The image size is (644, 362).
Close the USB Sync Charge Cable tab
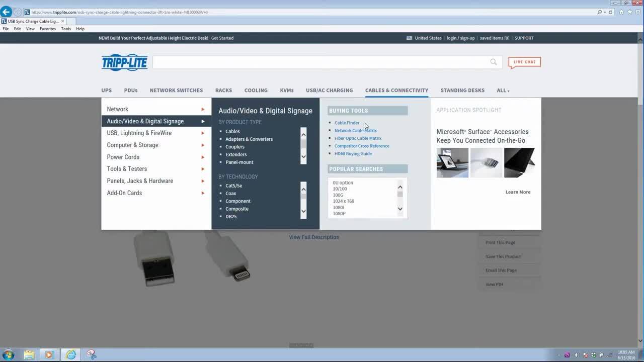(x=63, y=21)
